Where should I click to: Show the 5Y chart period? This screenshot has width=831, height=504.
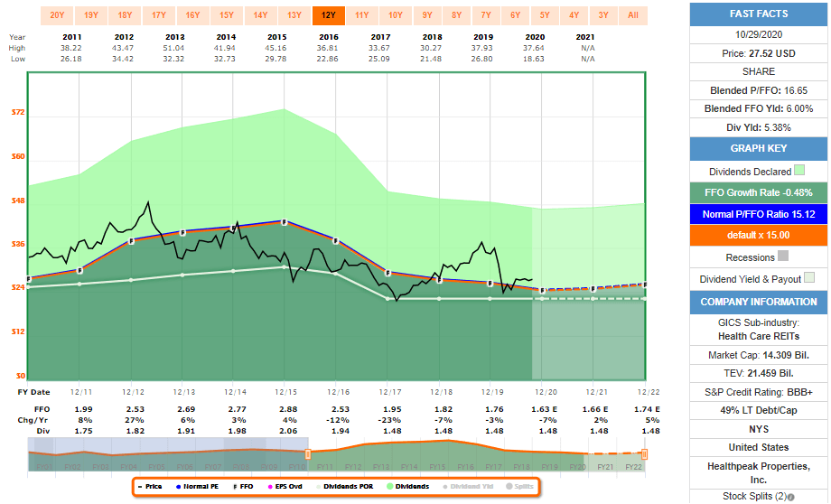coord(545,15)
